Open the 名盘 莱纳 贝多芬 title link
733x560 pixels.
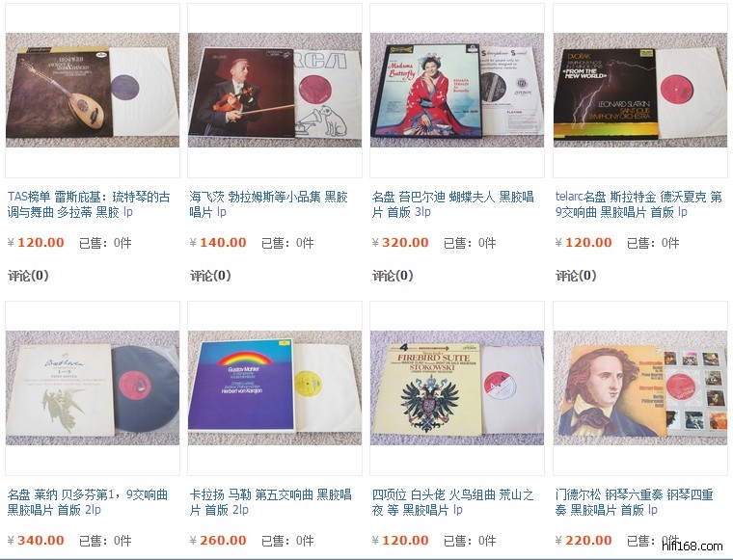88,502
